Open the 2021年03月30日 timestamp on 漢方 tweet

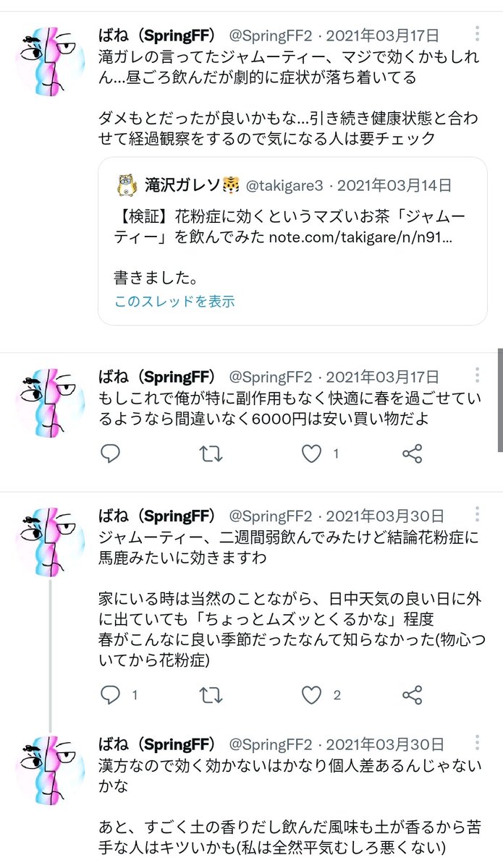pyautogui.click(x=385, y=744)
